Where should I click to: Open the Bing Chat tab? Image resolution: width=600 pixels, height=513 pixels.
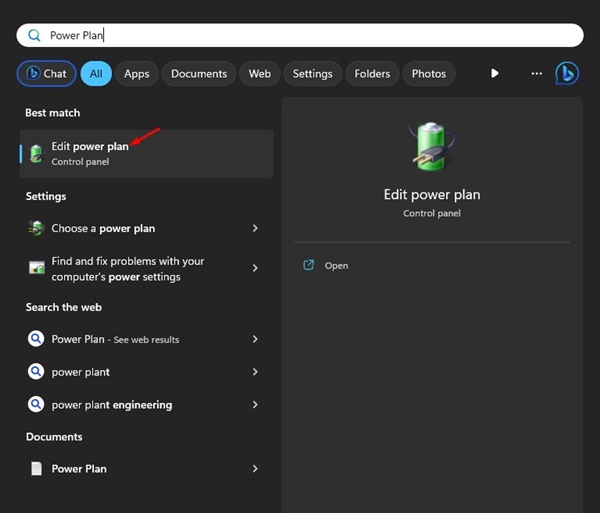(x=47, y=73)
